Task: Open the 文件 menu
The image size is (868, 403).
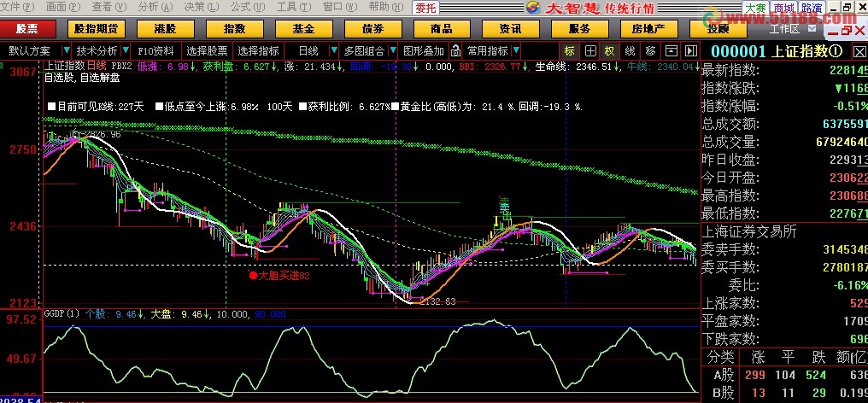Action: point(17,7)
